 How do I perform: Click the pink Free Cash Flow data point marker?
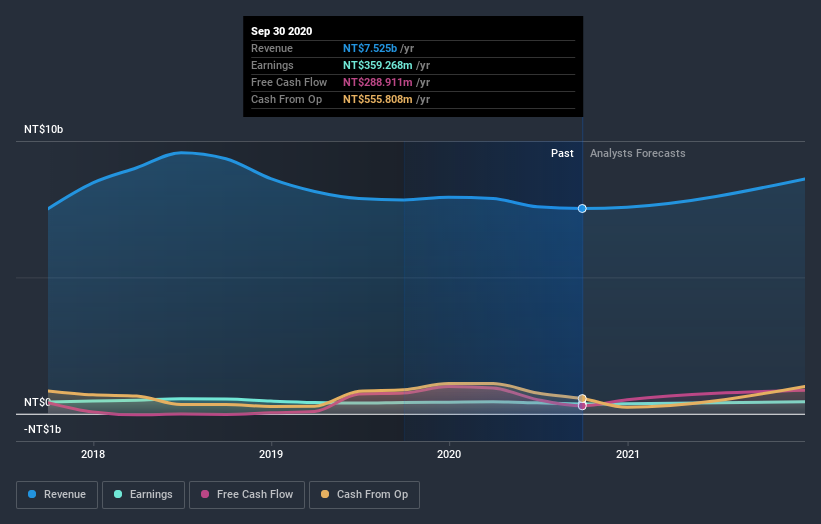(582, 406)
